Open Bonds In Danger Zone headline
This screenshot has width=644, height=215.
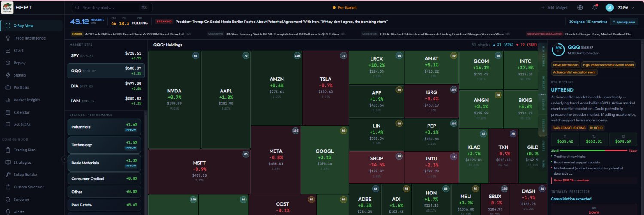(x=598, y=34)
